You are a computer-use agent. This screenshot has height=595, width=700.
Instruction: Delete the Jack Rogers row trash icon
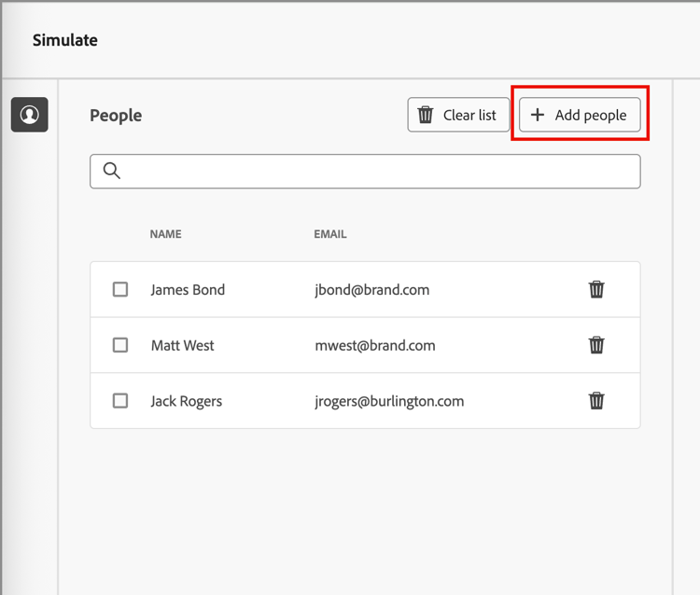[596, 401]
